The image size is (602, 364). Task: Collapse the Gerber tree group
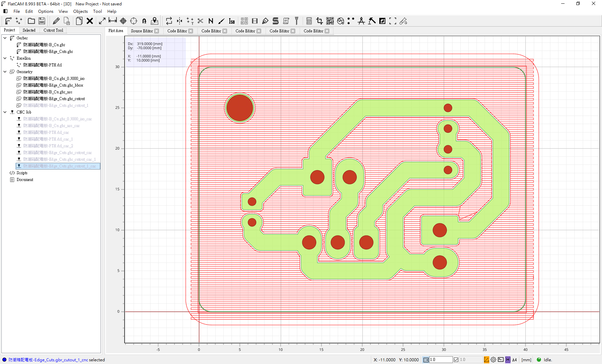tap(5, 38)
